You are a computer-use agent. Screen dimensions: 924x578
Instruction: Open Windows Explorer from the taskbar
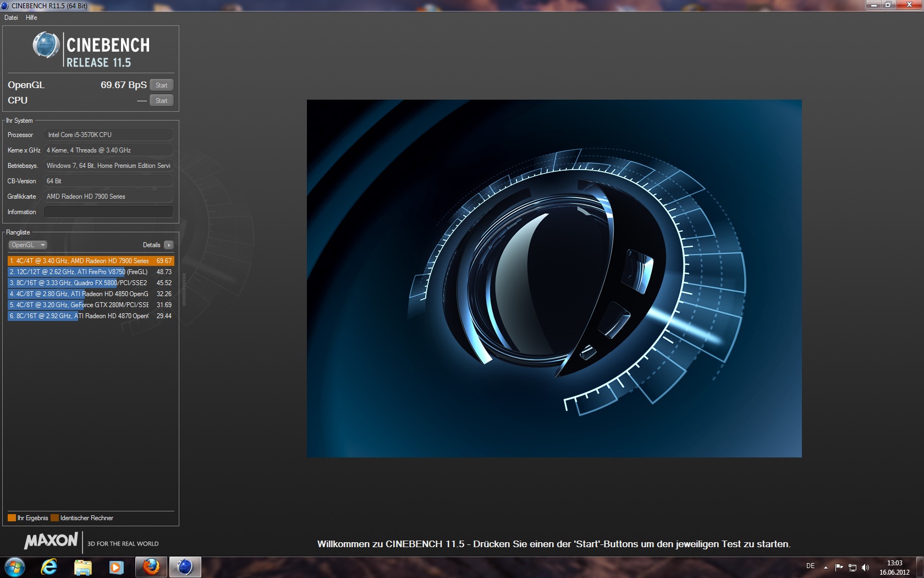tap(83, 567)
